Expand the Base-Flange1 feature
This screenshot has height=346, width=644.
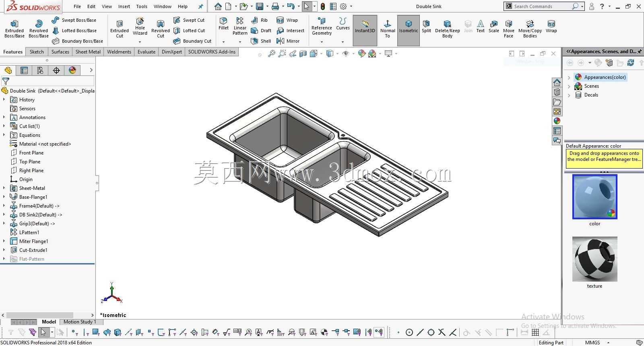4,197
